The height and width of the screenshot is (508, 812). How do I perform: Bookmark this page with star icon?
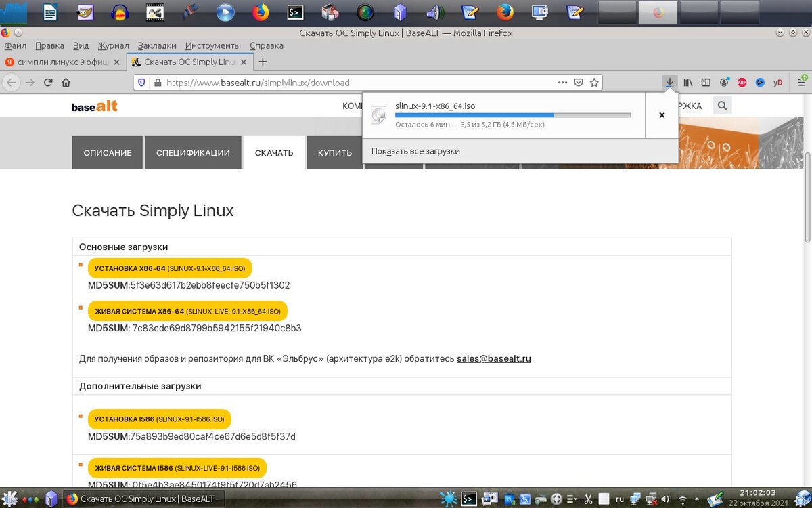tap(594, 83)
